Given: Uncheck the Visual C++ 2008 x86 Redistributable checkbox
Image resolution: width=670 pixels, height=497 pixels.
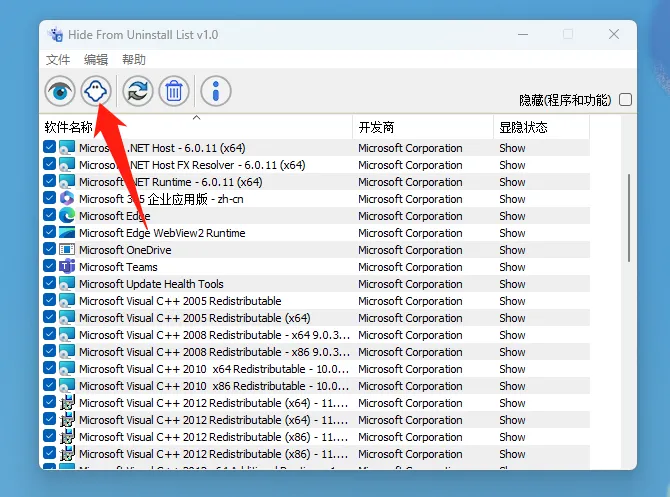Looking at the screenshot, I should (50, 351).
